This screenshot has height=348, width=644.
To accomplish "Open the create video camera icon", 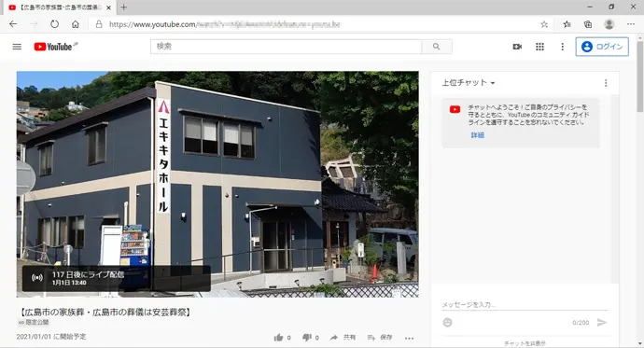I will (x=517, y=47).
